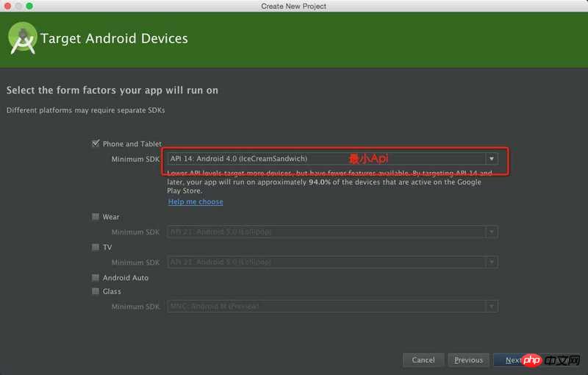Expand the Glass Minimum SDK dropdown
The height and width of the screenshot is (375, 588).
pyautogui.click(x=491, y=307)
